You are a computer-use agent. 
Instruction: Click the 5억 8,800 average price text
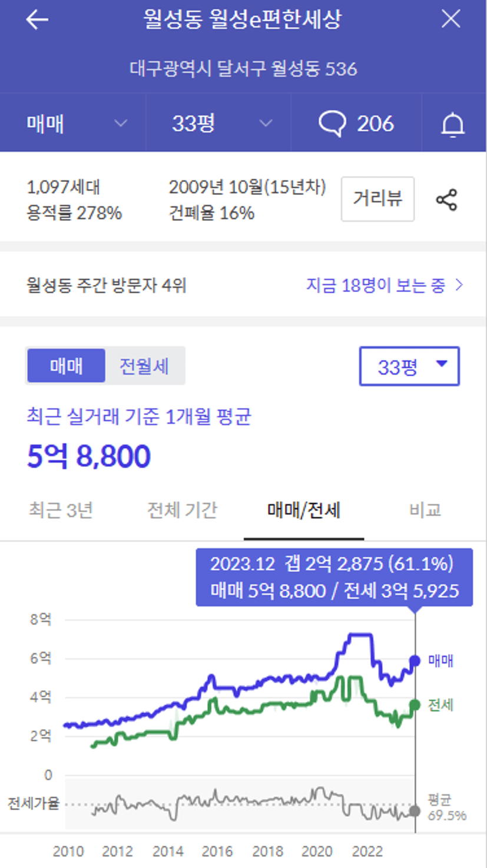coord(89,456)
